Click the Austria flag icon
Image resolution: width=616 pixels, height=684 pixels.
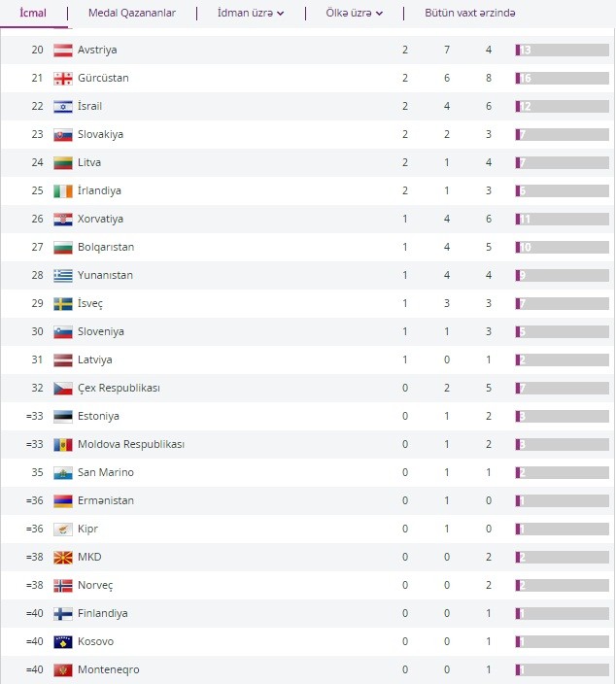coord(62,50)
